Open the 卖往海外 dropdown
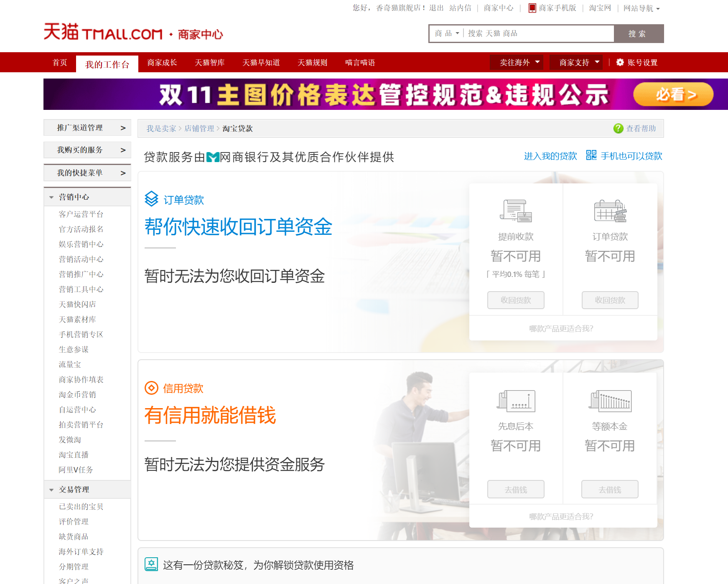This screenshot has height=584, width=728. click(517, 62)
